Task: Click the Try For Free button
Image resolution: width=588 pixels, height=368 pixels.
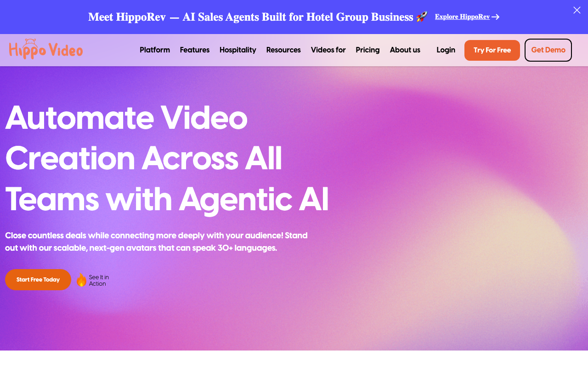Action: pos(492,51)
